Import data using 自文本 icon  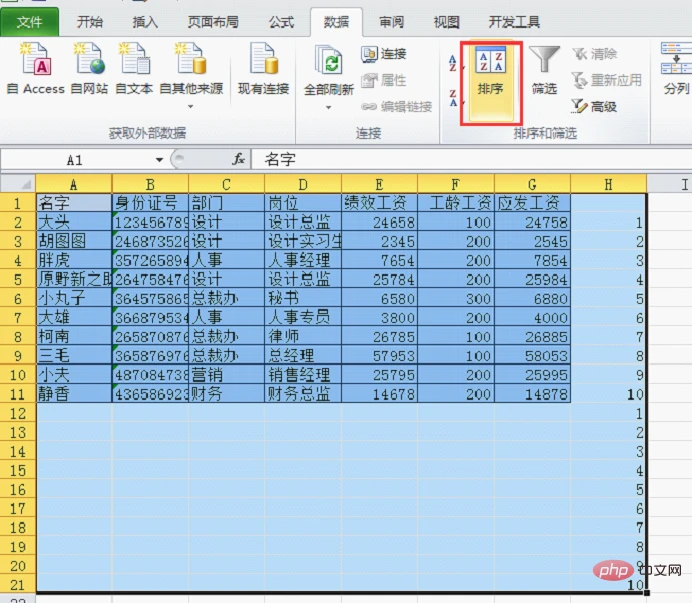[134, 68]
